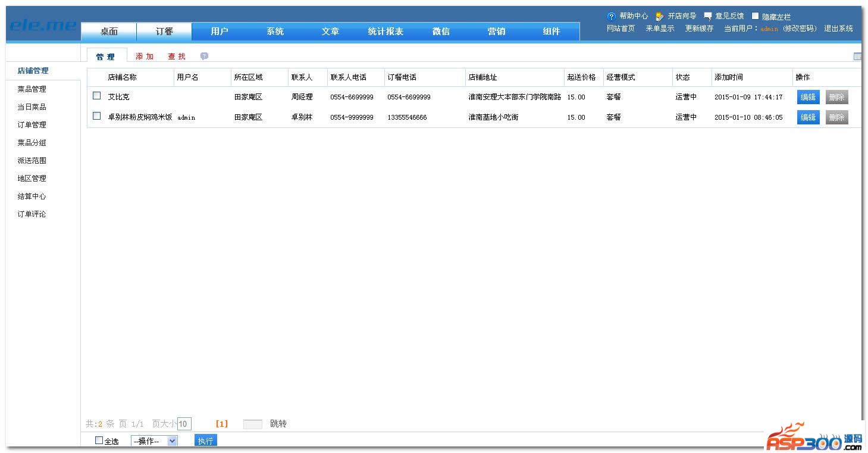The width and height of the screenshot is (868, 453).
Task: Open the 统计报表 top menu
Action: (x=386, y=32)
